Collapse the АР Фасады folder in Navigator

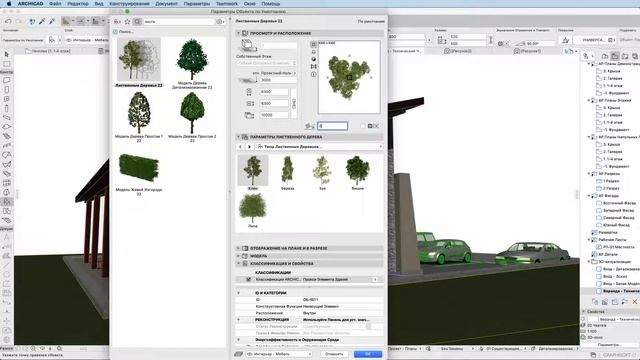click(x=589, y=196)
